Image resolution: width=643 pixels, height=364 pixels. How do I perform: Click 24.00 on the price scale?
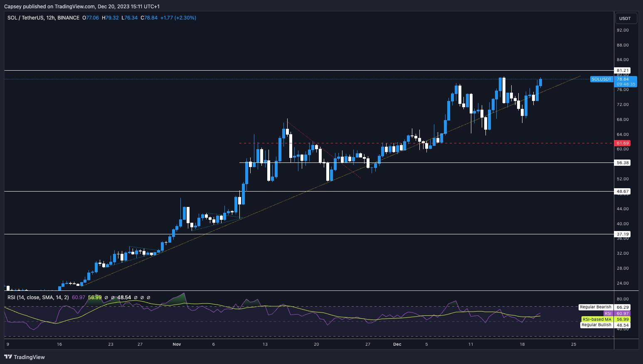click(x=623, y=283)
